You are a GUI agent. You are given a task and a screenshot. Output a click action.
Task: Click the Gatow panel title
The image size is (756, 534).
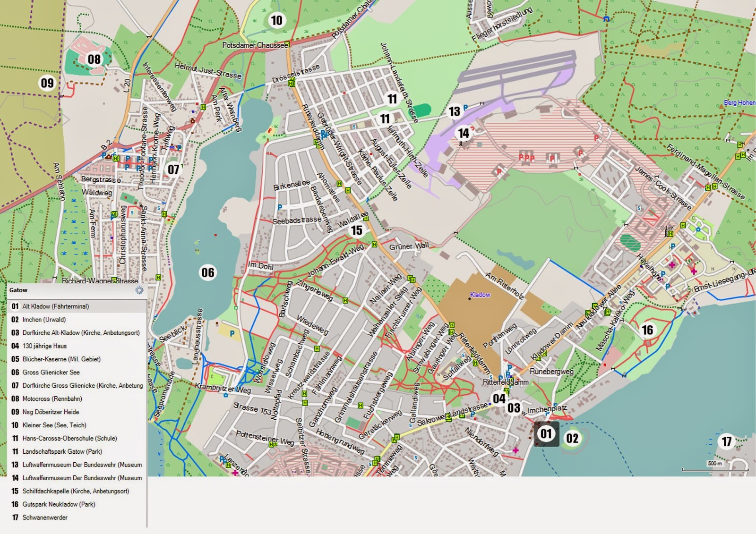[x=18, y=290]
